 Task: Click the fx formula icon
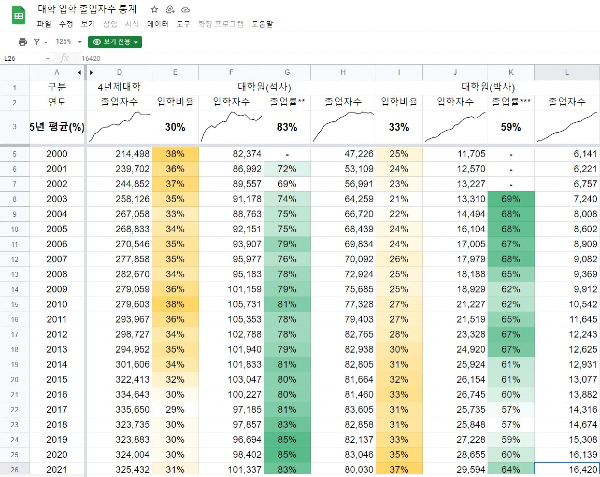64,58
